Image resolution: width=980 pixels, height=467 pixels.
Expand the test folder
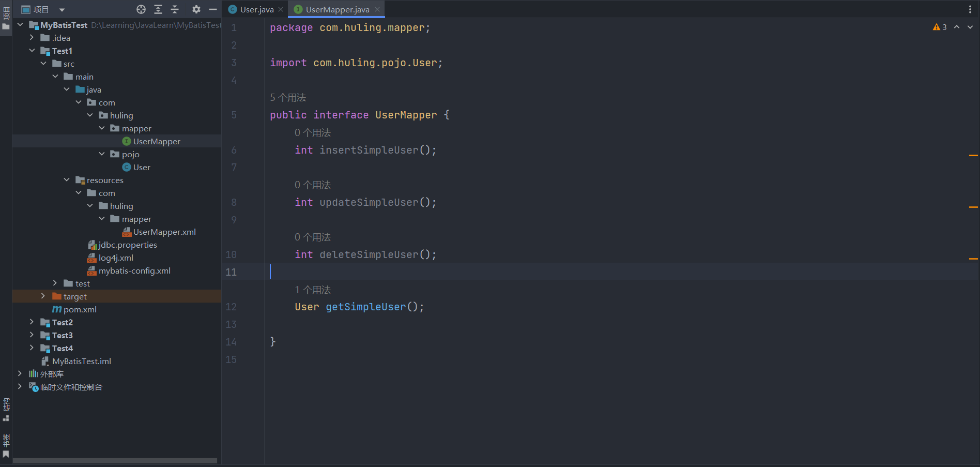coord(55,283)
